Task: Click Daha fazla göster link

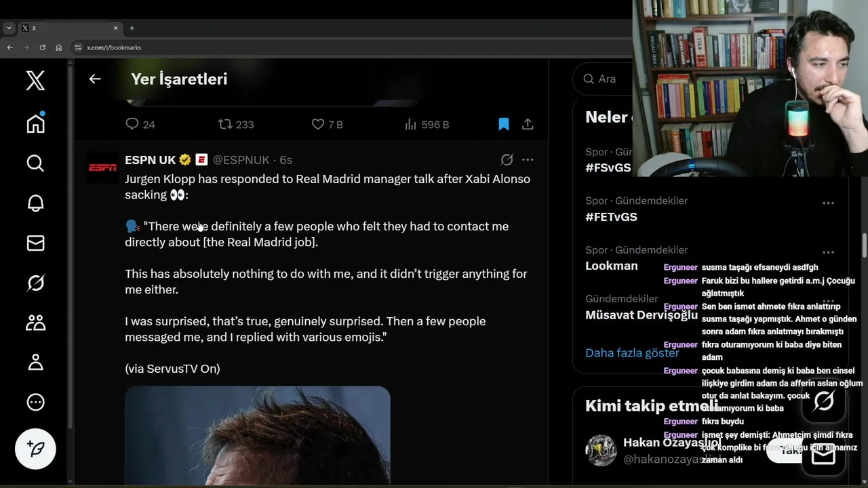Action: tap(632, 353)
